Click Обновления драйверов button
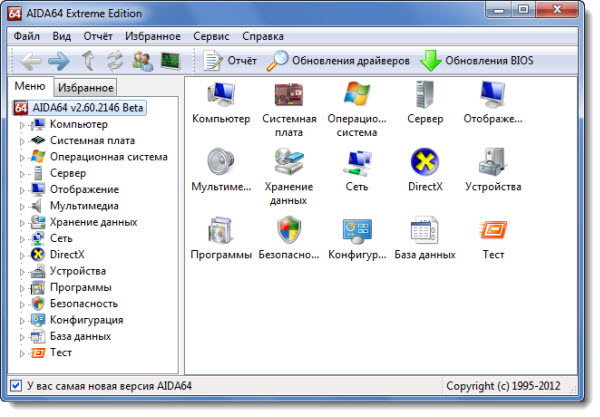The image size is (600, 417). [339, 61]
